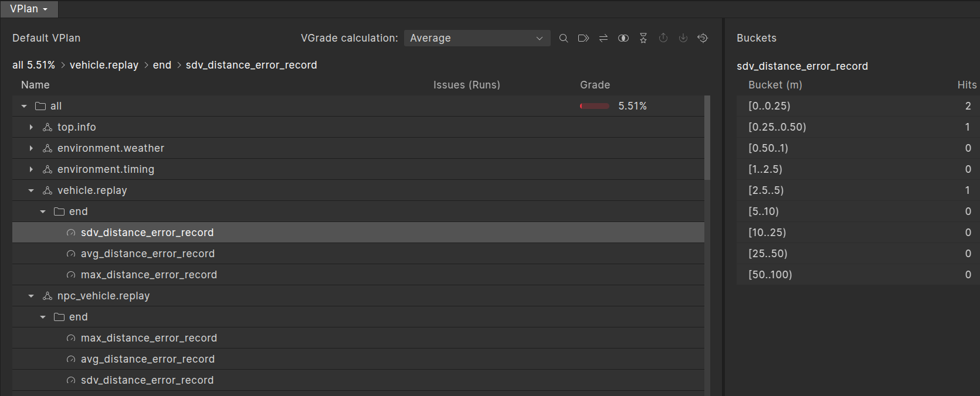Screen dimensions: 980x396
Task: Click the star ranking filter icon
Action: (x=643, y=38)
